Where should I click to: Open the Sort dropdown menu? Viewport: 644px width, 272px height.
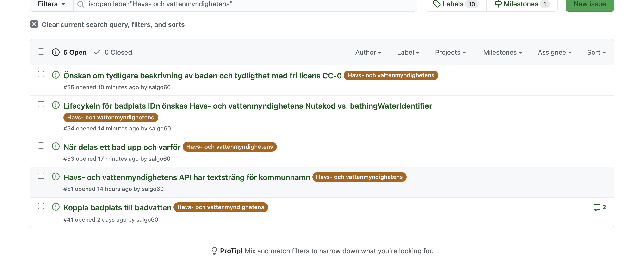tap(596, 52)
